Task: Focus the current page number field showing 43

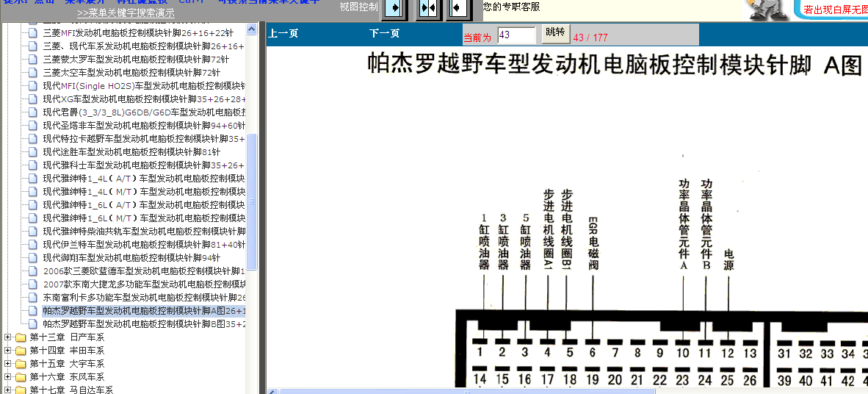Action: [516, 35]
